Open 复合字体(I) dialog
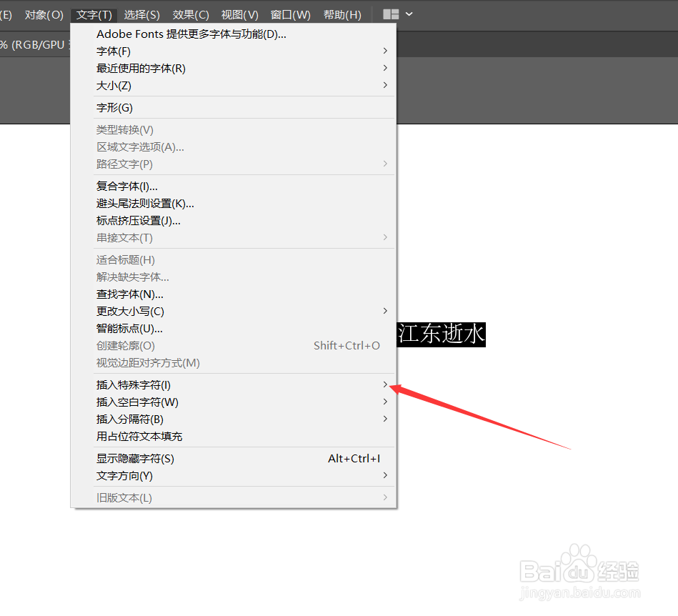Screen dimensions: 678x616 tap(234, 186)
